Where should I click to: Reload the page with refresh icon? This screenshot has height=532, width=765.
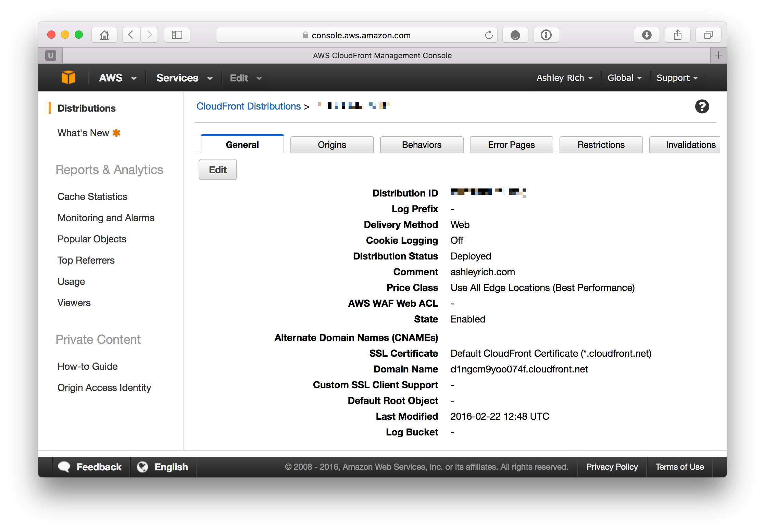(489, 35)
